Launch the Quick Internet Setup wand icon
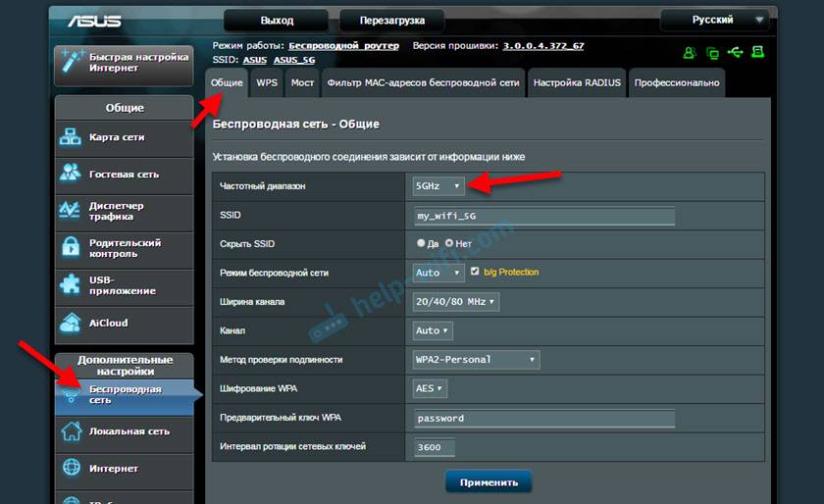 (72, 61)
